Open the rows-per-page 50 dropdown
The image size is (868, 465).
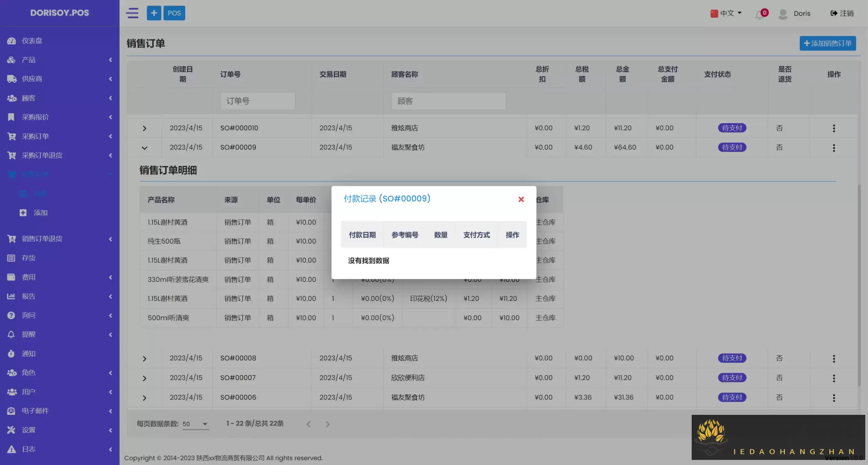[196, 424]
